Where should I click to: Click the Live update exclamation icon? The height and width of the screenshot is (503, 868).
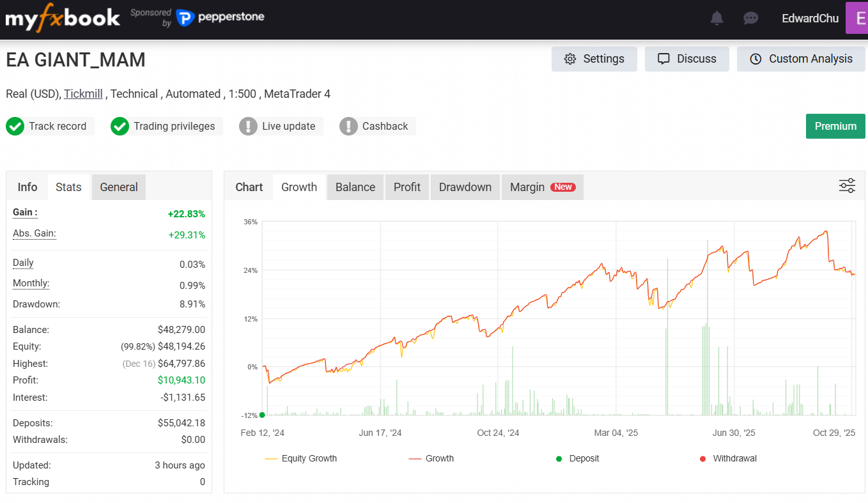tap(248, 127)
